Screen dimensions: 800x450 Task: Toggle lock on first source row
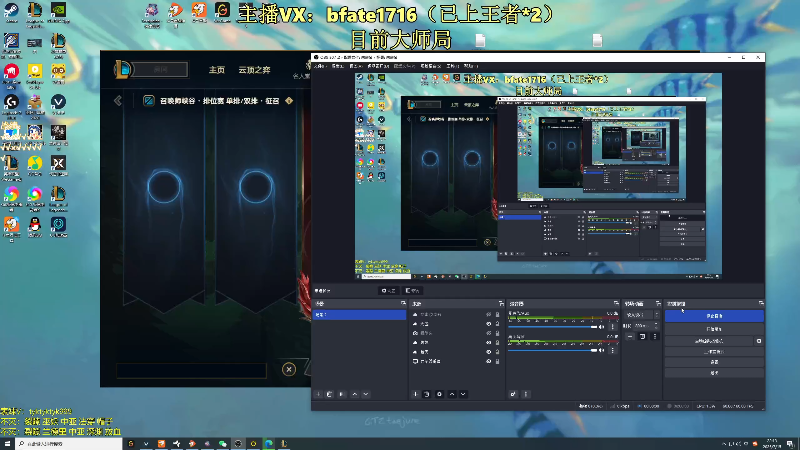pos(497,315)
